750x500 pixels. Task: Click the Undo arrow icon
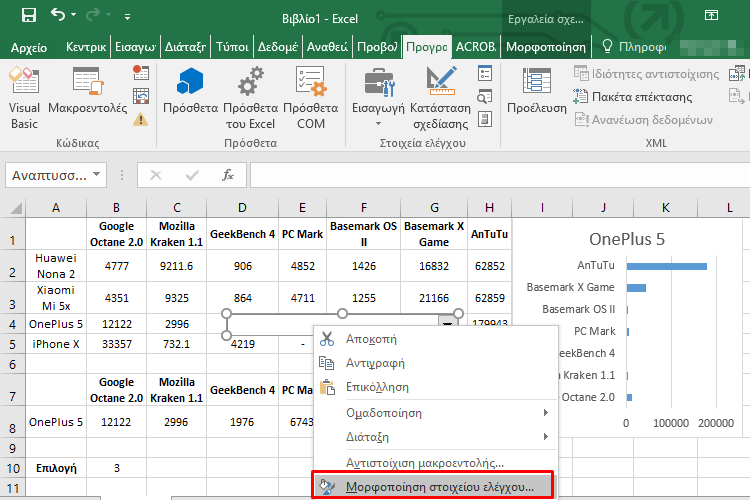(x=58, y=15)
